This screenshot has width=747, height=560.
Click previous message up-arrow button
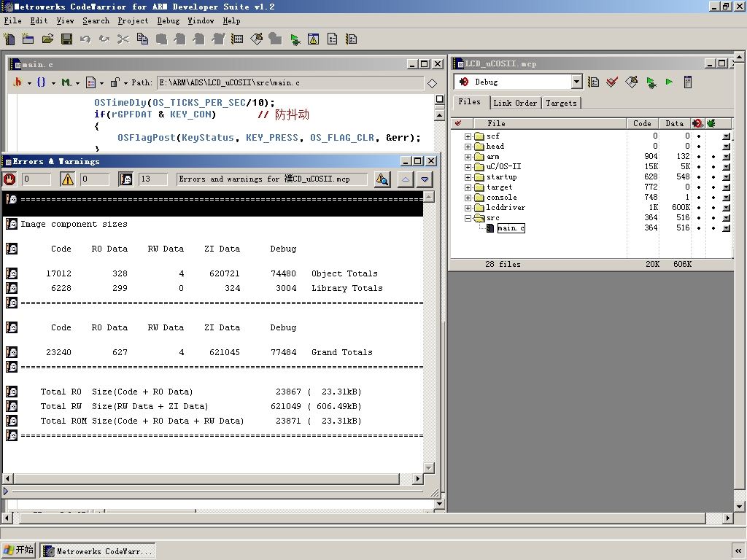pos(406,179)
